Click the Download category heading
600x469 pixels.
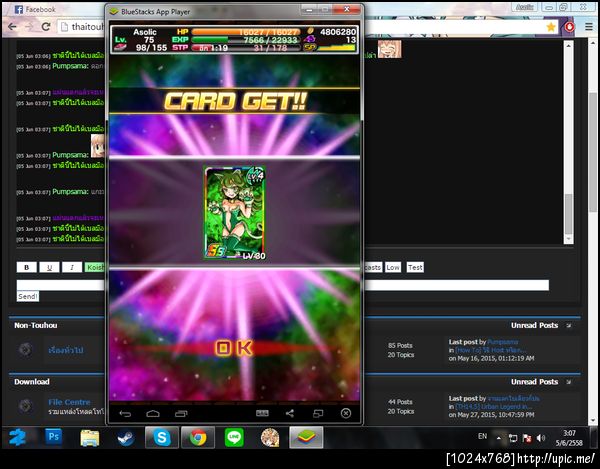[32, 381]
